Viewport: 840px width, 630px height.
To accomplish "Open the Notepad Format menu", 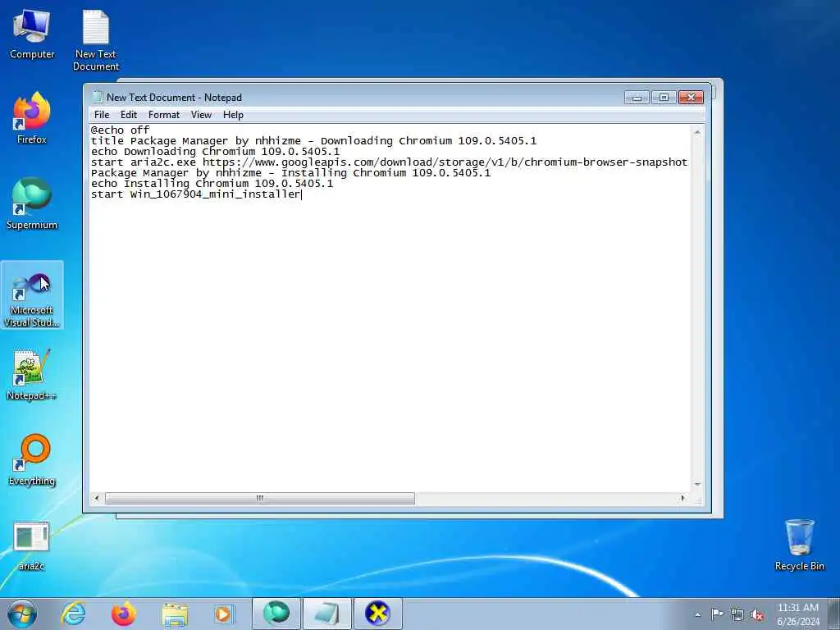I will click(164, 115).
